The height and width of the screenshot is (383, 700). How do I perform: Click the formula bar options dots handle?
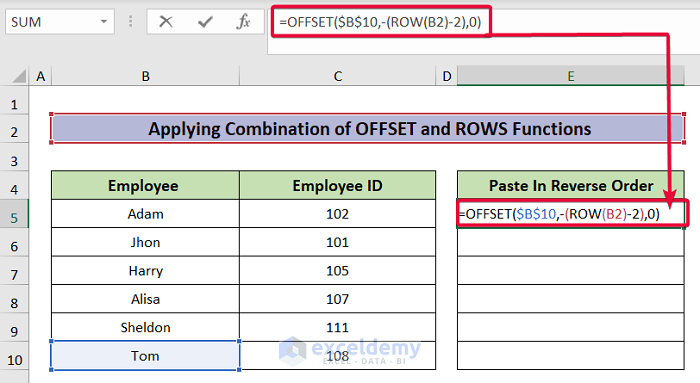tap(130, 21)
